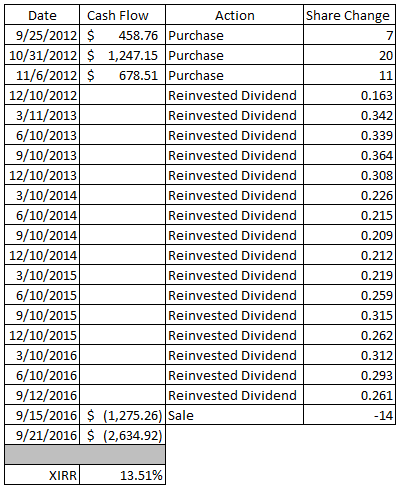
Task: Click the Share Change header cell
Action: [x=349, y=15]
